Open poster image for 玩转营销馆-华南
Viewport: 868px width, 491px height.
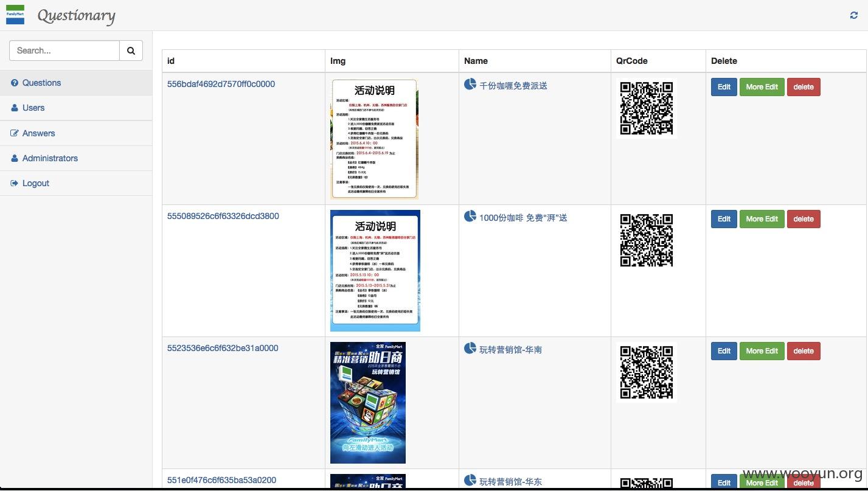(368, 403)
